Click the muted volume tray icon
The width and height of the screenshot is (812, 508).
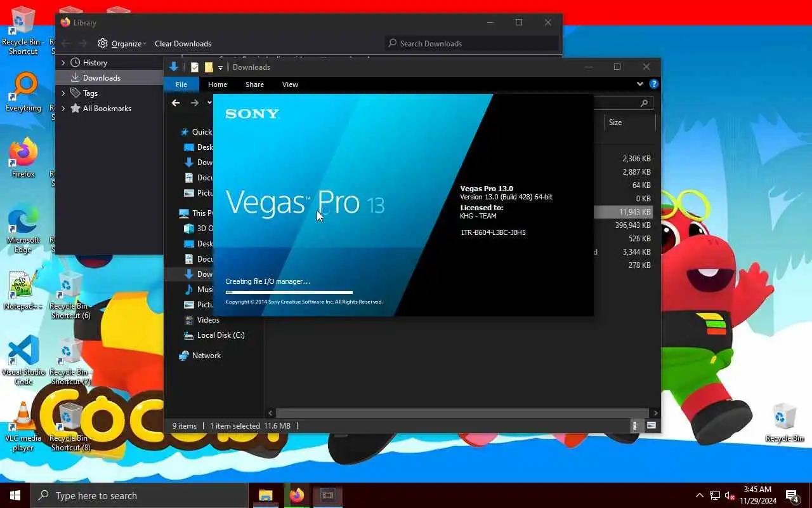coord(731,495)
